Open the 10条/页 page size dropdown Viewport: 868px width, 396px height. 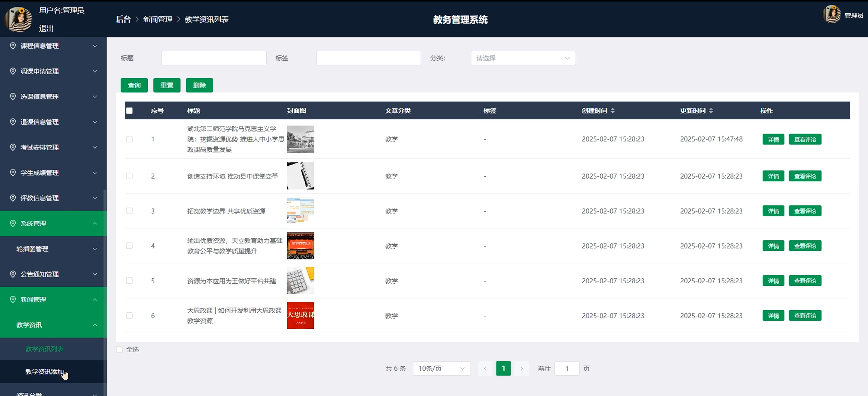[442, 369]
